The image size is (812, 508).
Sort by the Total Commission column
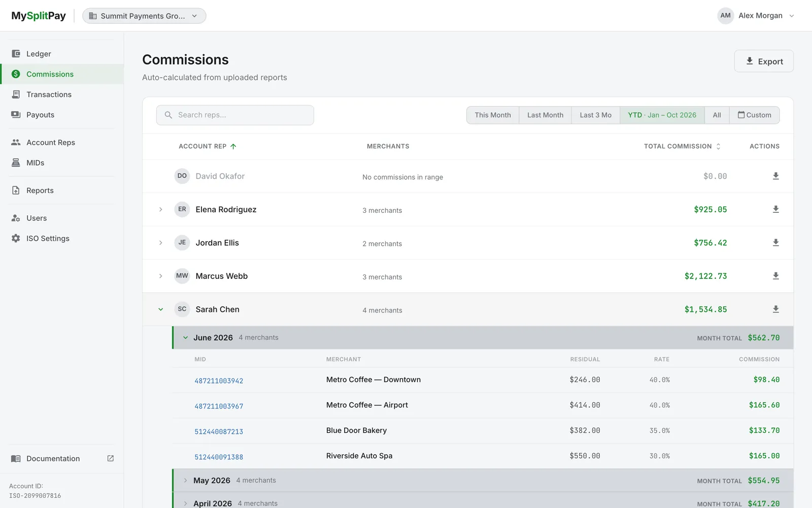point(682,146)
